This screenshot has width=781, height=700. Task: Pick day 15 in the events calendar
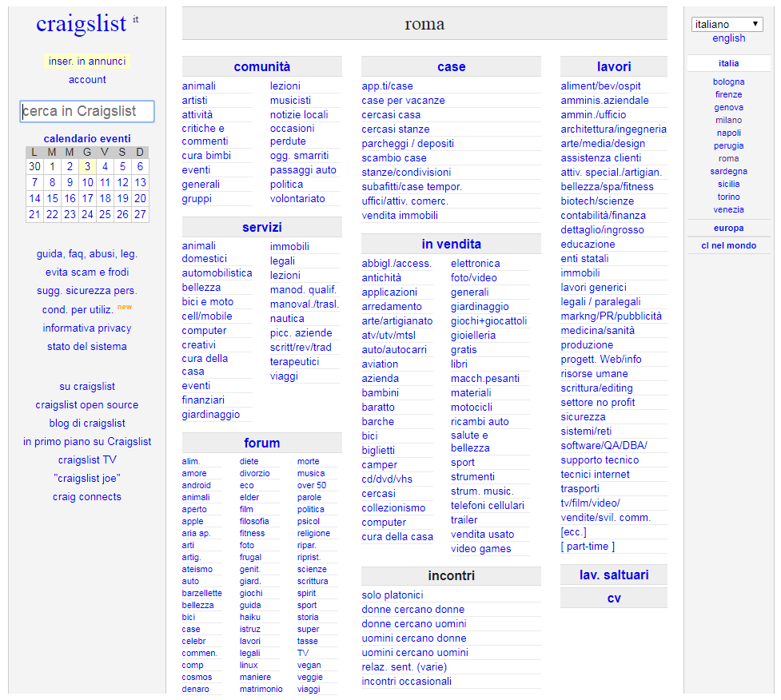tap(52, 198)
